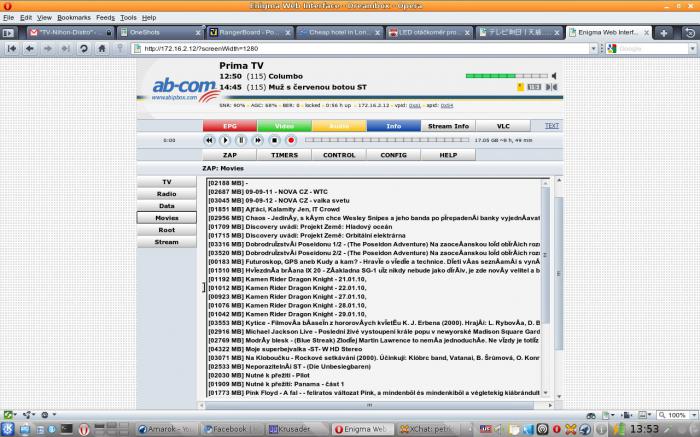The height and width of the screenshot is (437, 700).
Task: Close the LED otáčkoměr tab
Action: [x=467, y=33]
